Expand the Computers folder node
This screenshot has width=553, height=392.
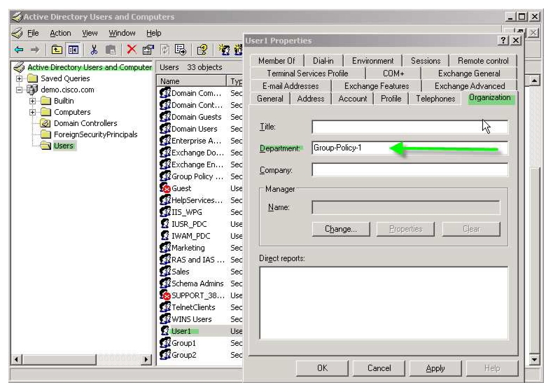coord(32,112)
